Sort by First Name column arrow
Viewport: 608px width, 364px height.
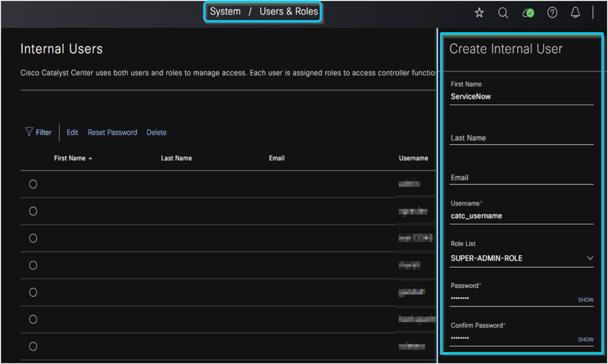pos(90,158)
